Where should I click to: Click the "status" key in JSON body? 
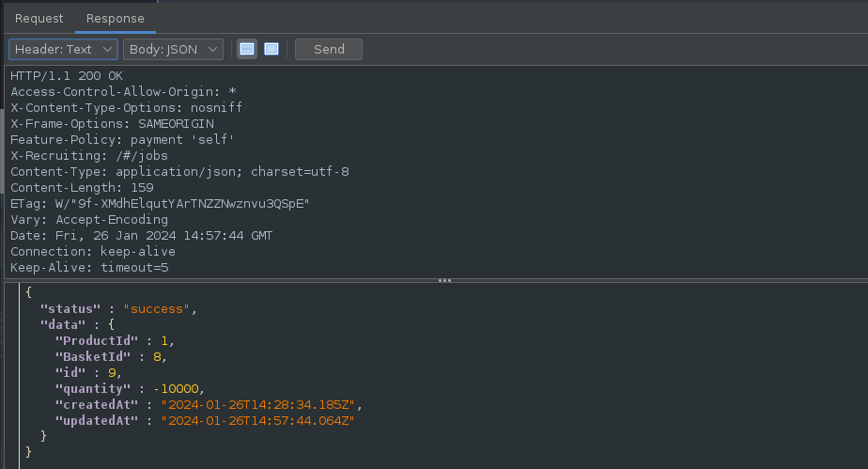point(70,309)
